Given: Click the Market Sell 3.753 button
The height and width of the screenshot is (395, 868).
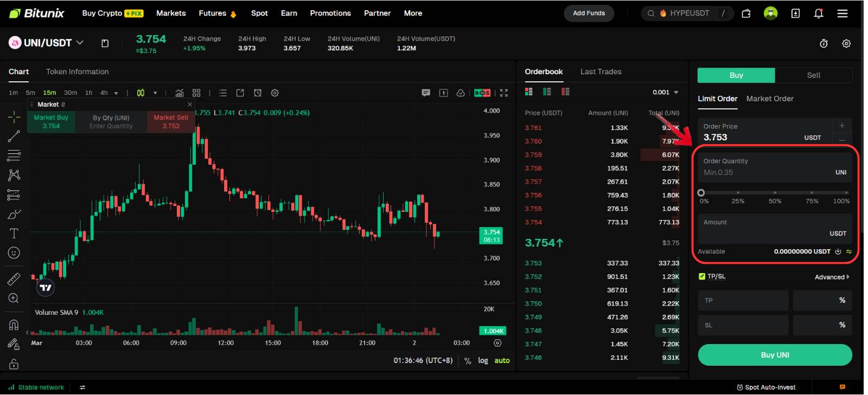Looking at the screenshot, I should click(171, 121).
